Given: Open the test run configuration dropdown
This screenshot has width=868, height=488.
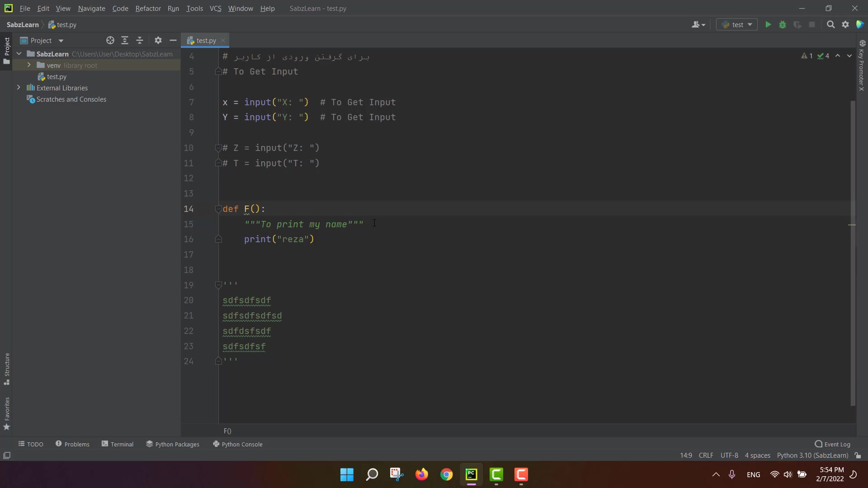Looking at the screenshot, I should pyautogui.click(x=737, y=25).
